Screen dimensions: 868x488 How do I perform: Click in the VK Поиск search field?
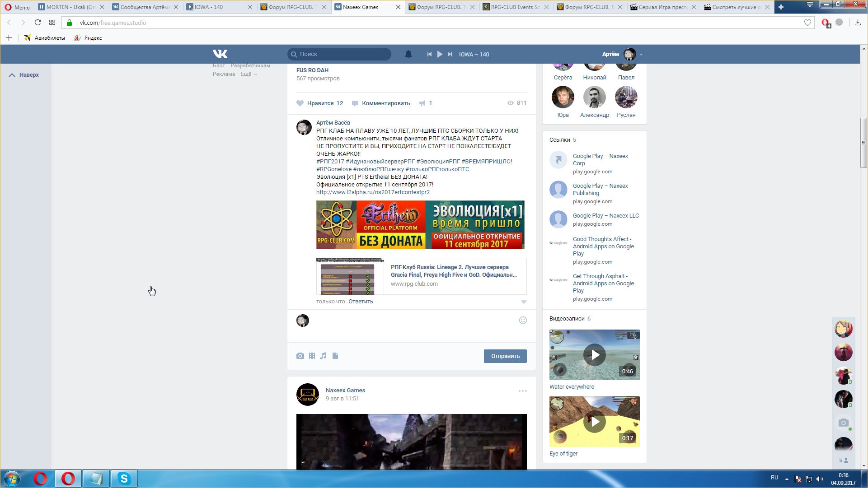point(339,54)
